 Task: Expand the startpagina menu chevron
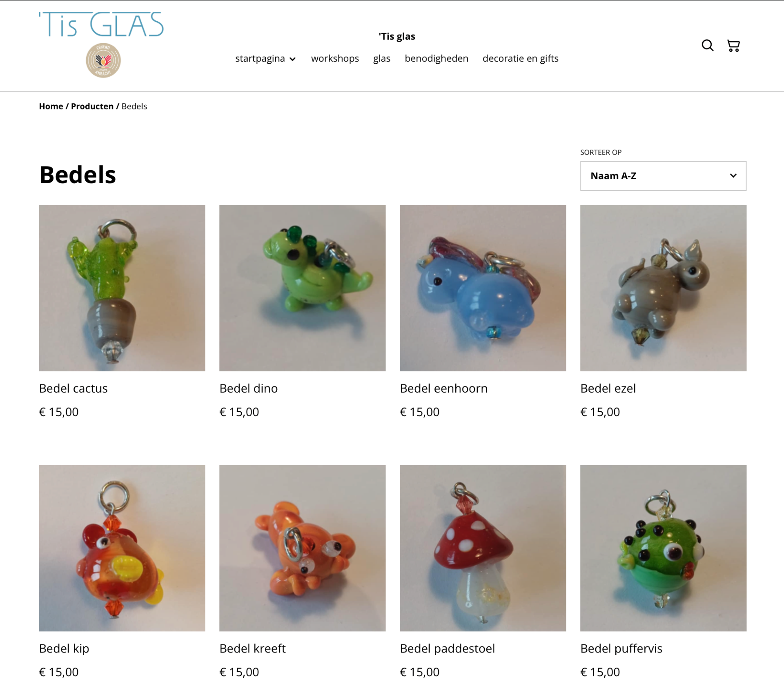pos(292,59)
